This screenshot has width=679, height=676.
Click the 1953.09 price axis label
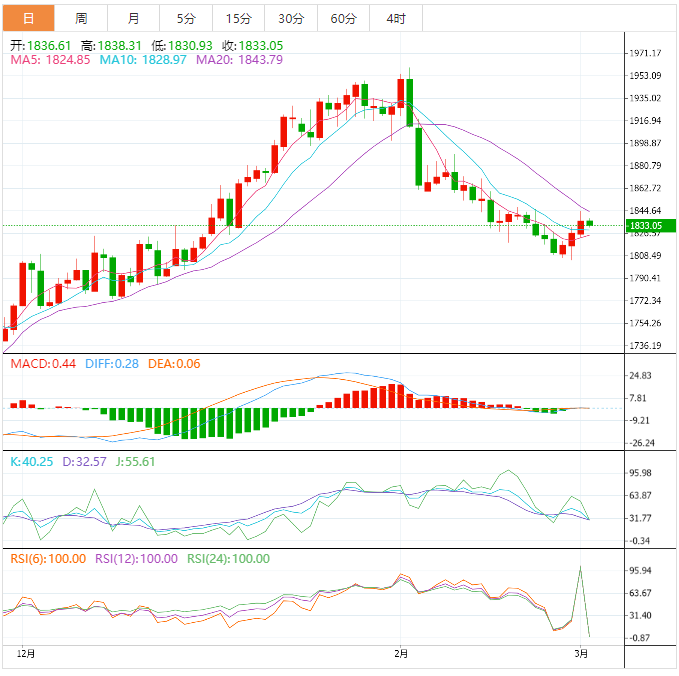coord(645,75)
